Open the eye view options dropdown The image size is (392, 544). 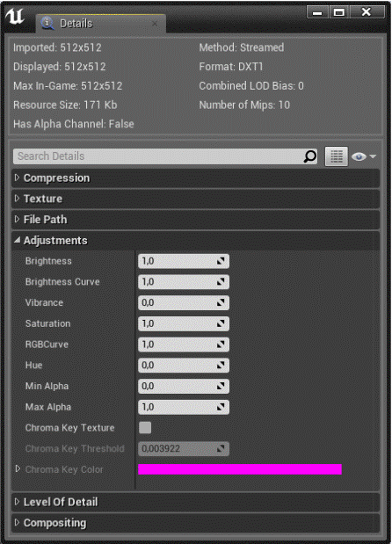click(364, 156)
